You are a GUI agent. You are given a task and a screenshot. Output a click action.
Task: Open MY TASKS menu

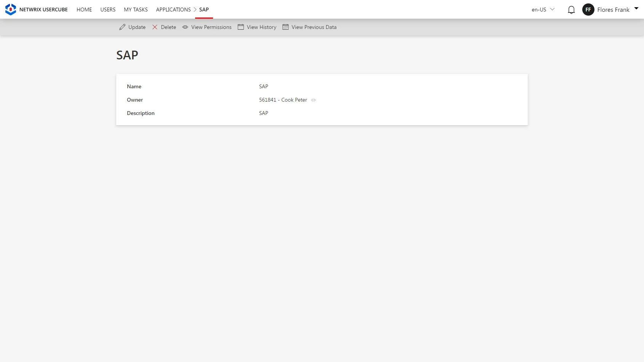click(x=136, y=10)
